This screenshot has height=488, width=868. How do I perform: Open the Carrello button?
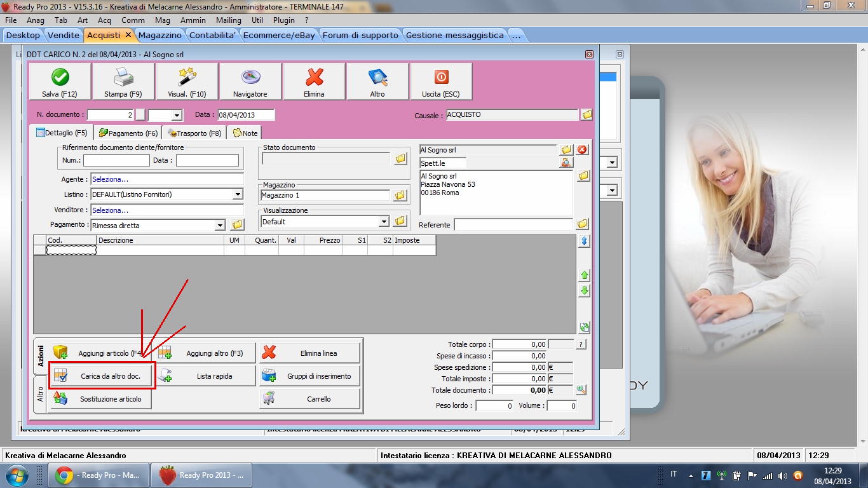(309, 399)
